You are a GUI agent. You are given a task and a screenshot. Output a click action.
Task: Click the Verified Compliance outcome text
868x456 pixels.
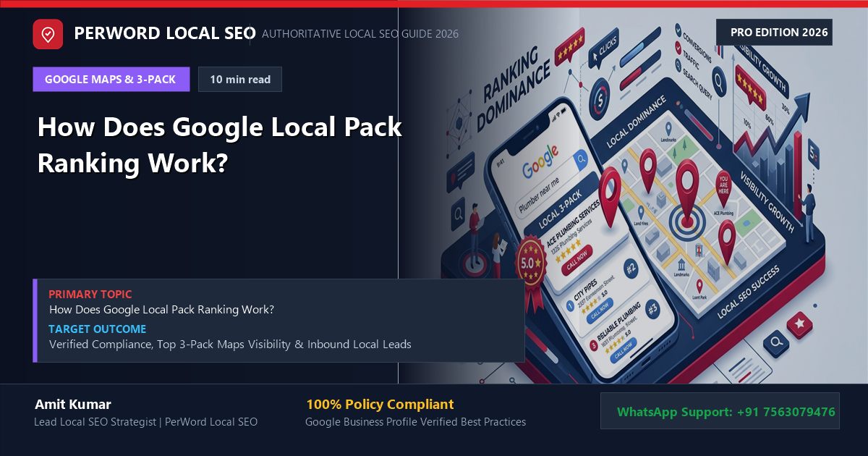point(230,345)
